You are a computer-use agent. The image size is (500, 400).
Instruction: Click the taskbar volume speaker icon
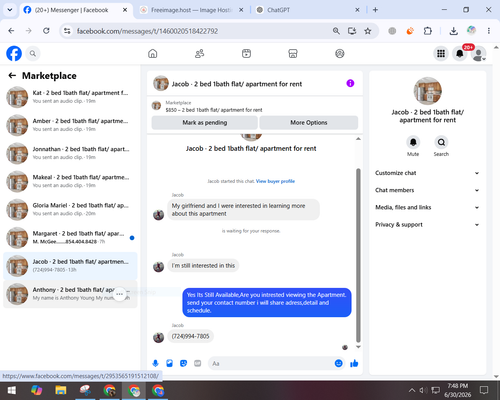pos(422,390)
